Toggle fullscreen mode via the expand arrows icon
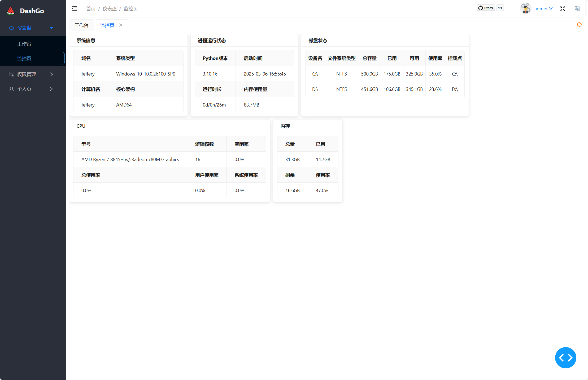The image size is (588, 380). tap(563, 8)
